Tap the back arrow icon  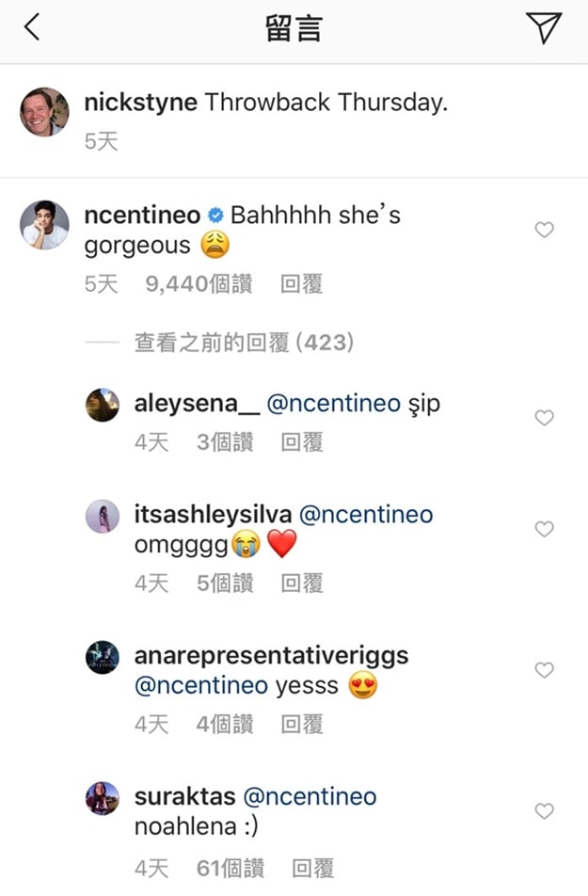coord(32,28)
